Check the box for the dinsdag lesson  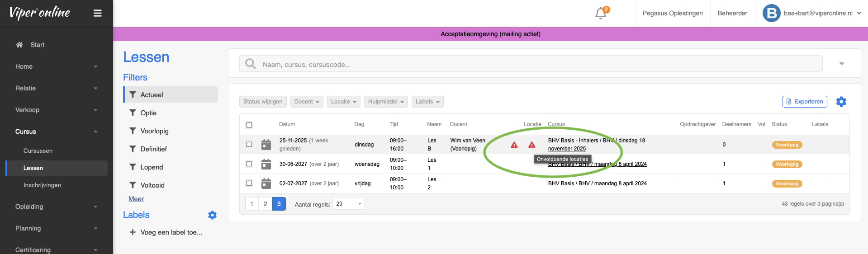coord(249,145)
